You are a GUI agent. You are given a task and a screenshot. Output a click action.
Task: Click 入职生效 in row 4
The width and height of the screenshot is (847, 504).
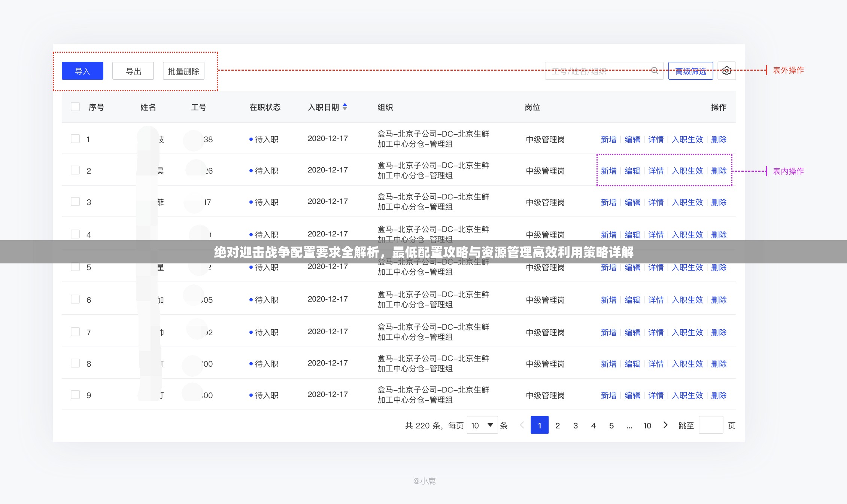(687, 235)
